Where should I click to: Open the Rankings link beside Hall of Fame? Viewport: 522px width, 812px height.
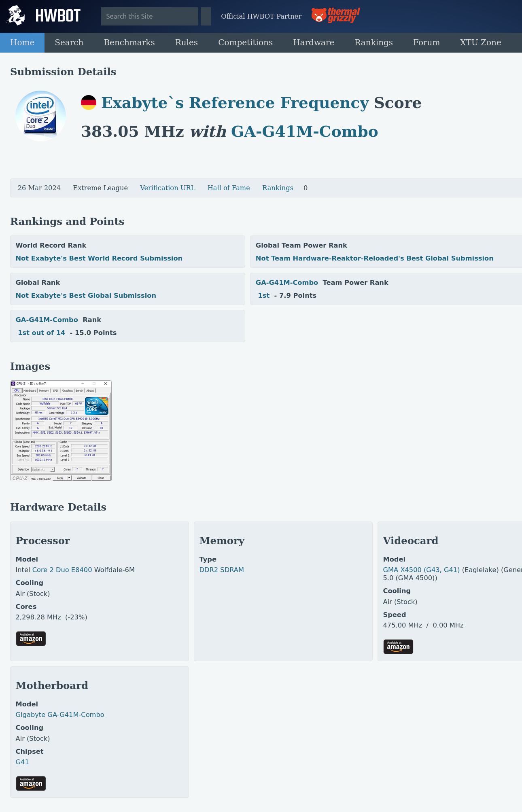pos(278,188)
